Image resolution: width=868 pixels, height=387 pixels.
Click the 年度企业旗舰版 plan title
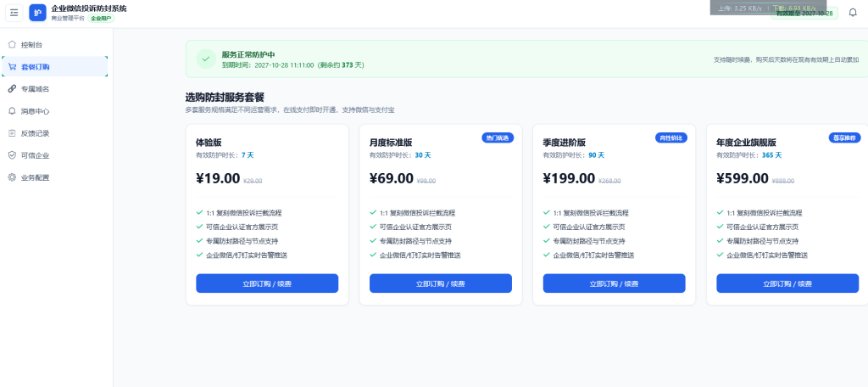(x=746, y=143)
